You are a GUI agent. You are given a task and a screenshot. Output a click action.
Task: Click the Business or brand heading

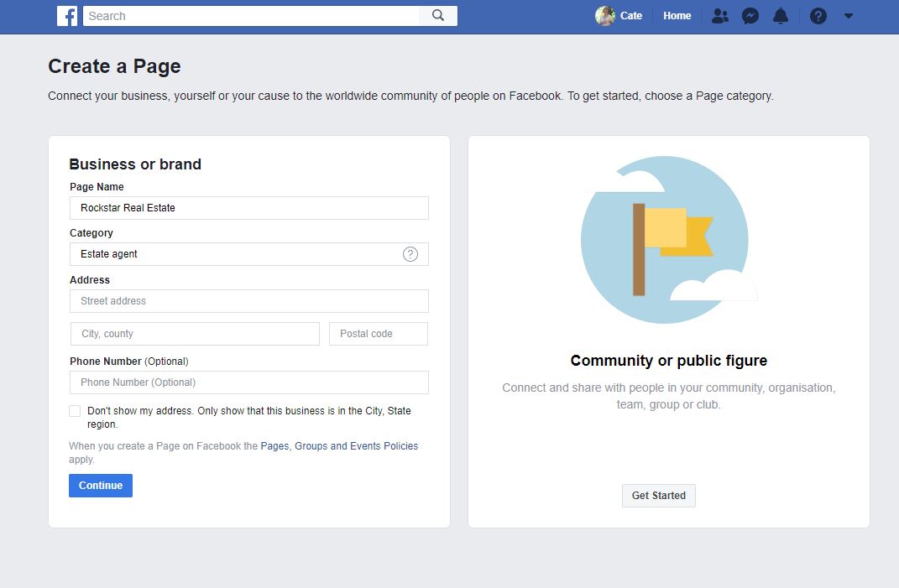coord(135,164)
